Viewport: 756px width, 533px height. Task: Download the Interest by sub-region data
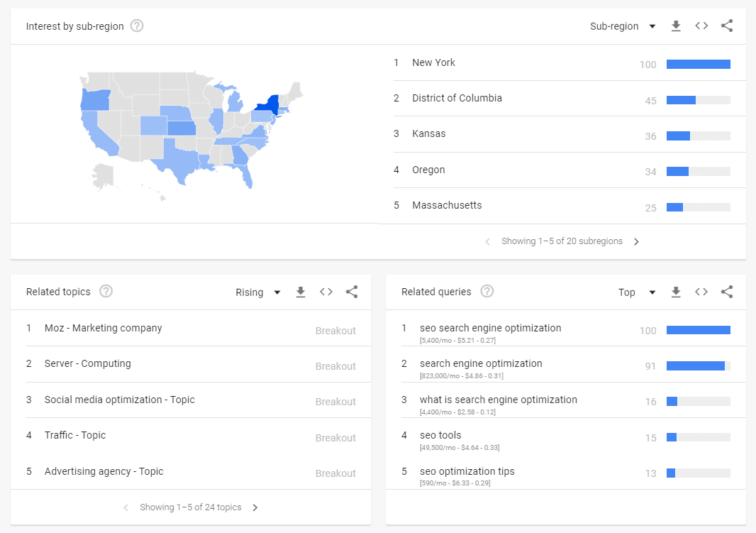point(676,26)
